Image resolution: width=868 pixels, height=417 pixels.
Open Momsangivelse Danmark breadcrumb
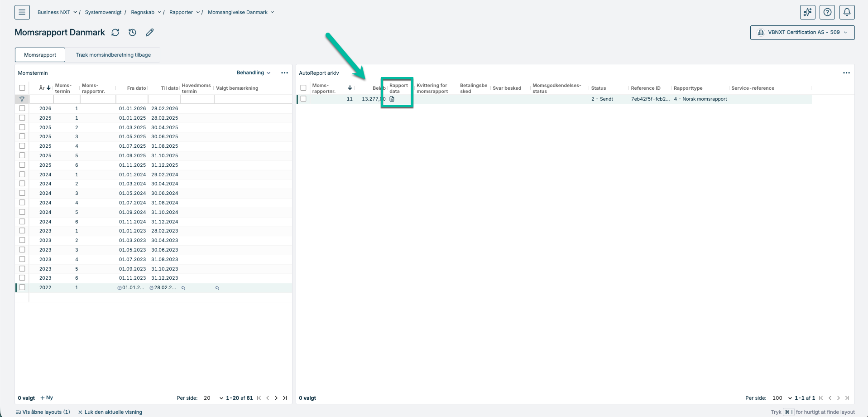pos(238,12)
